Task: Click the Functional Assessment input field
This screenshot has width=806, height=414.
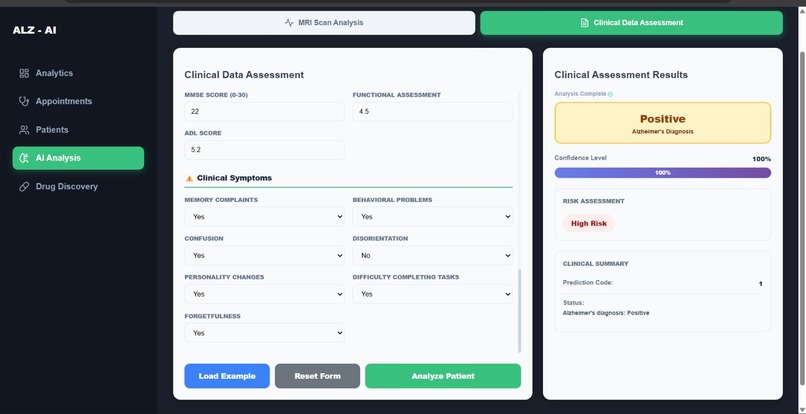Action: pos(432,112)
